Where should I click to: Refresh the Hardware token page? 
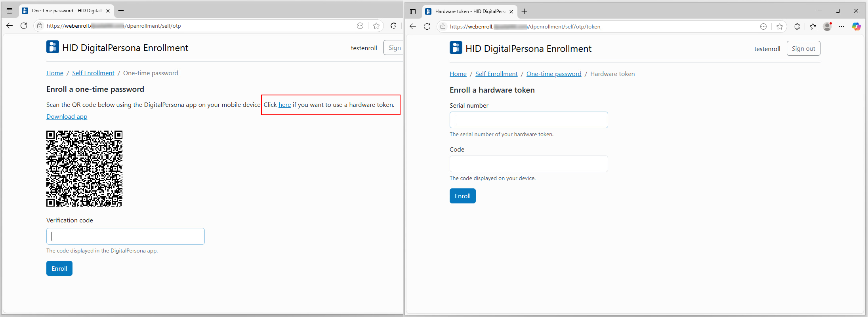click(427, 27)
